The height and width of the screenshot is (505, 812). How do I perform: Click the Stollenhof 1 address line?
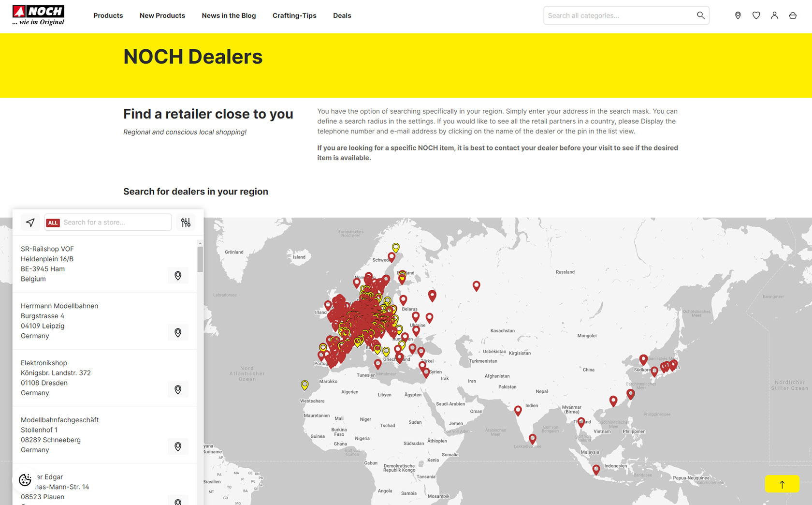tap(39, 430)
